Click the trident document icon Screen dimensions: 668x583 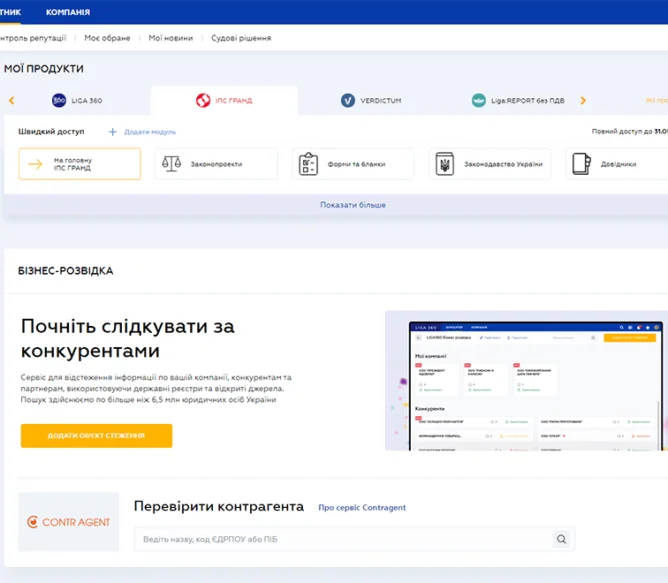445,164
